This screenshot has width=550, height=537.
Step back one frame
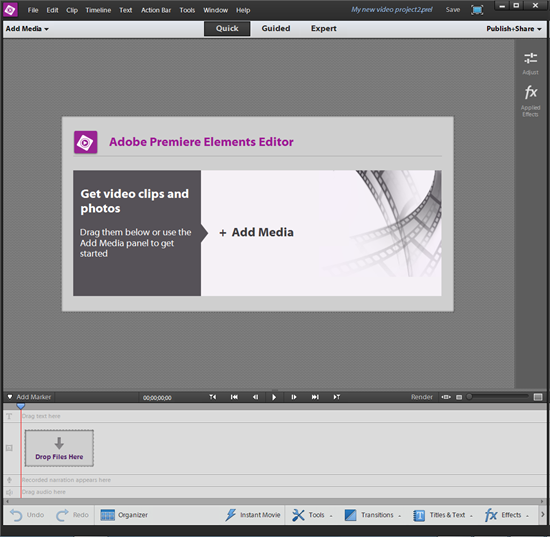[255, 397]
